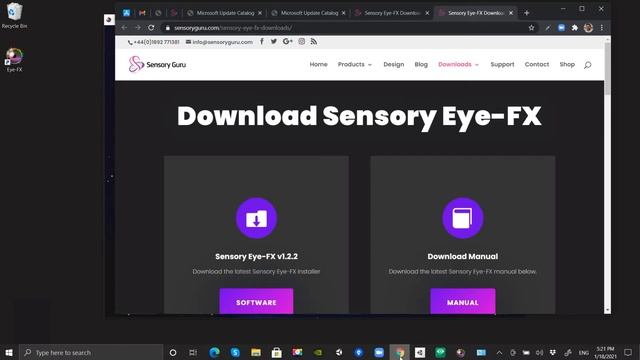Click the Type here to search box
This screenshot has height=360, width=640.
click(91, 352)
